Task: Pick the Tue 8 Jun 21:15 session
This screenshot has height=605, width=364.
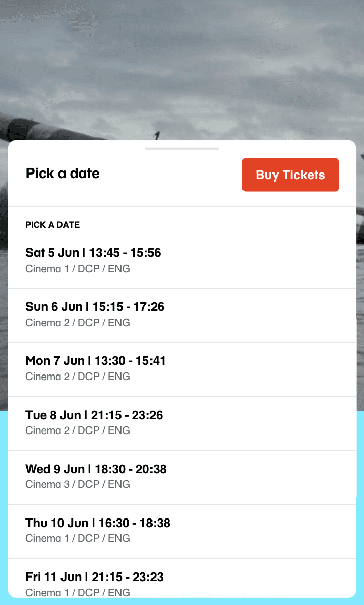Action: [94, 415]
